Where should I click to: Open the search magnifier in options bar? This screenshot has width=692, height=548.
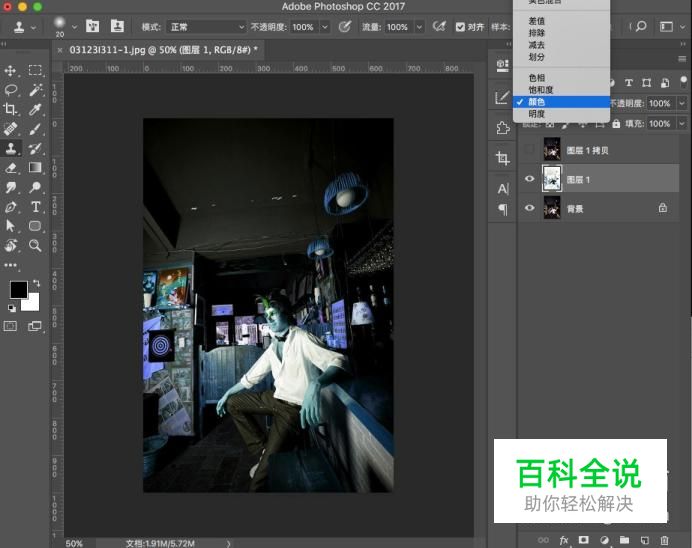point(641,26)
